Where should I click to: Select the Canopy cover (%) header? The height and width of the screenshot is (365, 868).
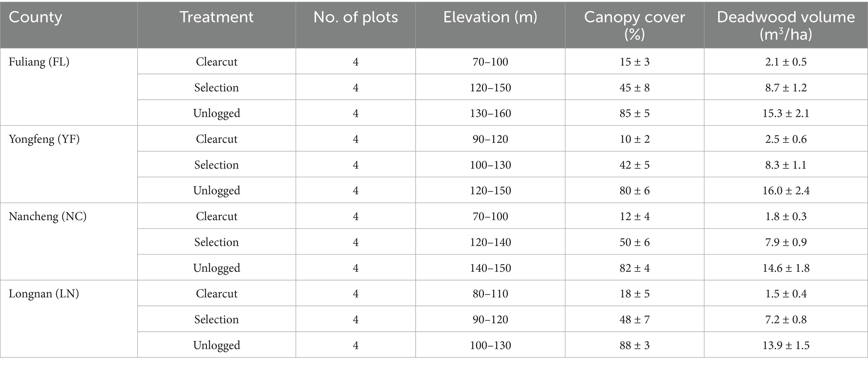point(634,25)
